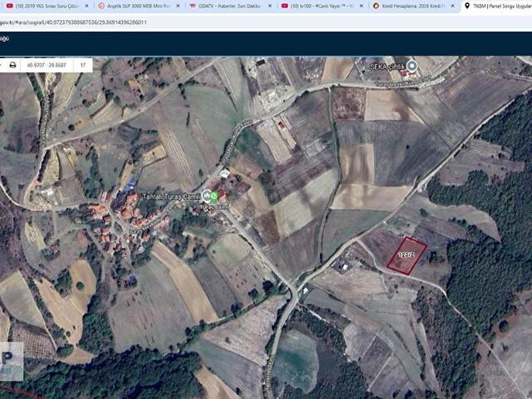Click the location pin favicon on TKGM tab
Viewport: 532px width, 399px height.
coord(467,6)
